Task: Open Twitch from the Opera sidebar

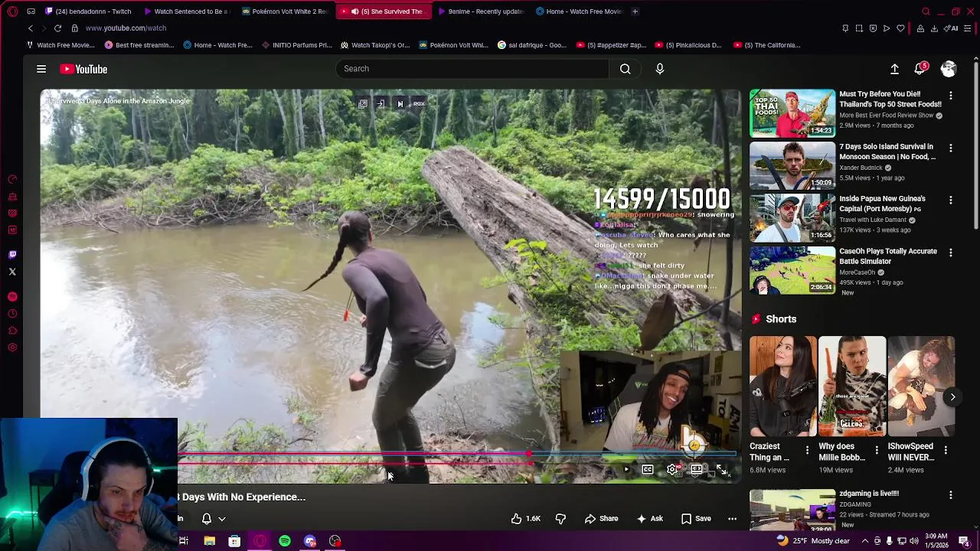Action: coord(12,255)
